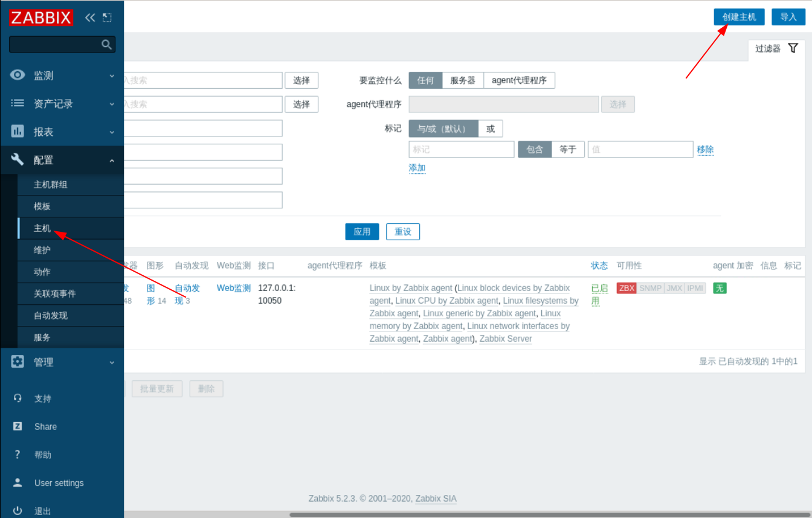This screenshot has width=812, height=518.
Task: Open 主机群组 submenu item
Action: (x=71, y=185)
